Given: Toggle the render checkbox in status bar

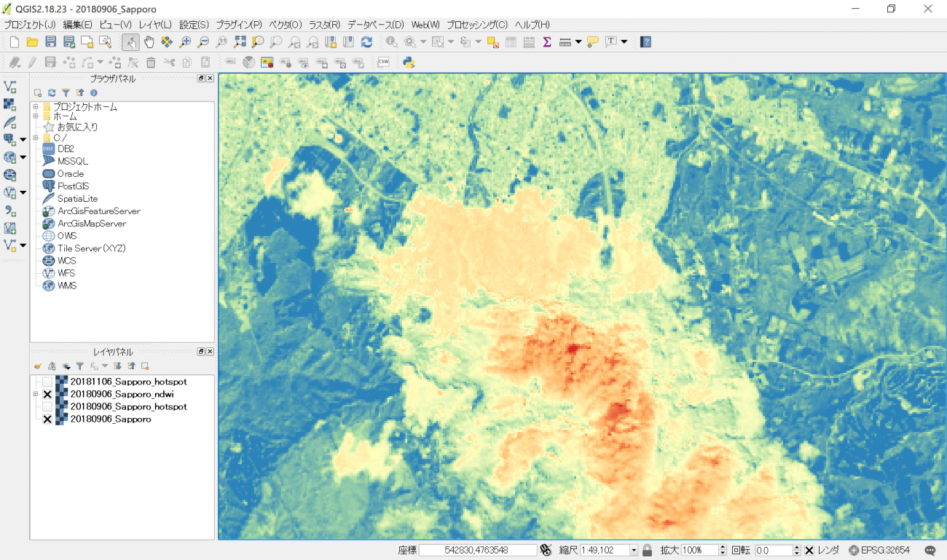Looking at the screenshot, I should [x=809, y=551].
